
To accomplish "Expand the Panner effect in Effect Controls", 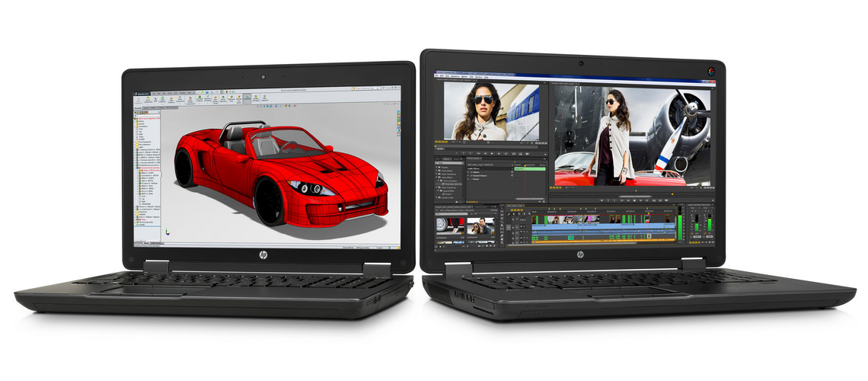I will (468, 179).
